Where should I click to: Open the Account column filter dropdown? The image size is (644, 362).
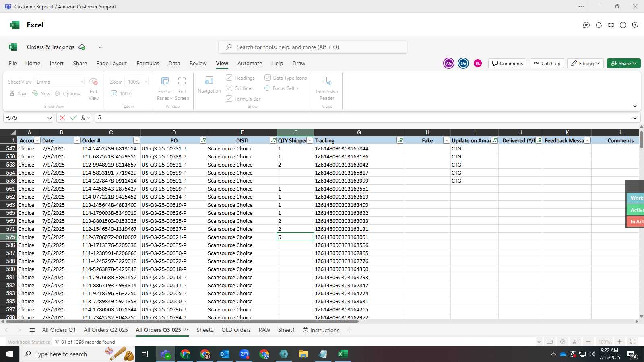pyautogui.click(x=37, y=140)
